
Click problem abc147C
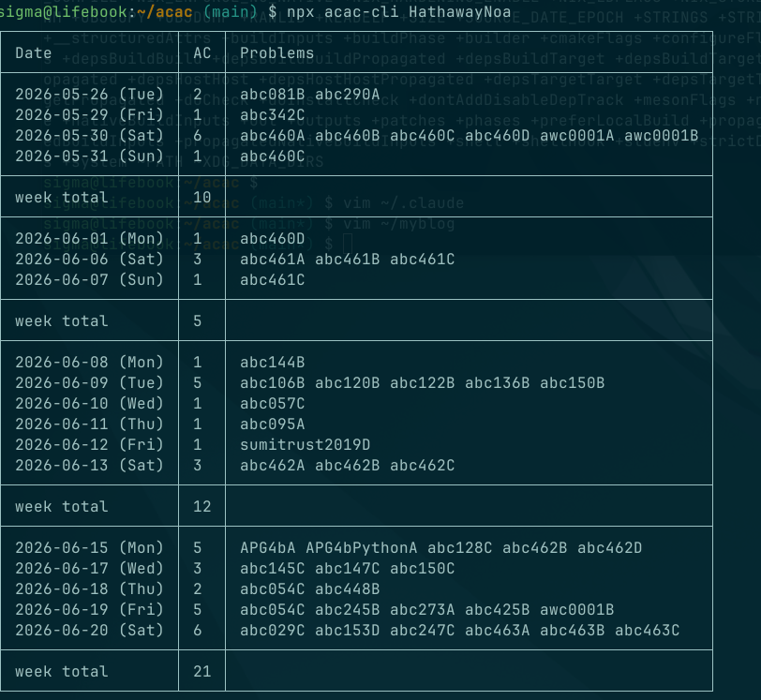pyautogui.click(x=348, y=569)
